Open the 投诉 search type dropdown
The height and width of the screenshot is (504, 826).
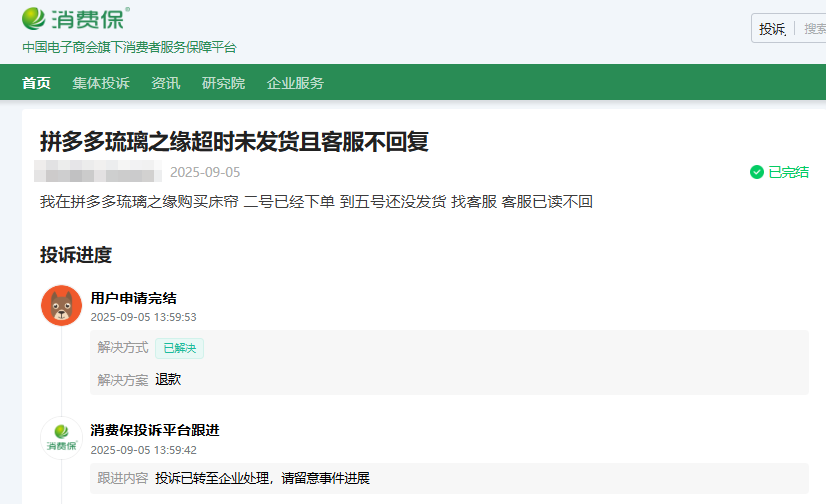(x=772, y=29)
